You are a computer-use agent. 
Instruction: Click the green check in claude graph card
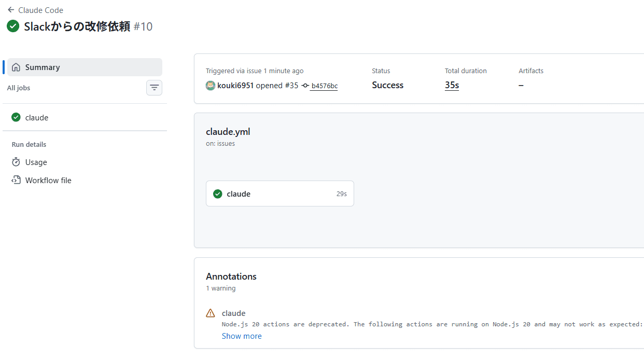click(x=218, y=194)
